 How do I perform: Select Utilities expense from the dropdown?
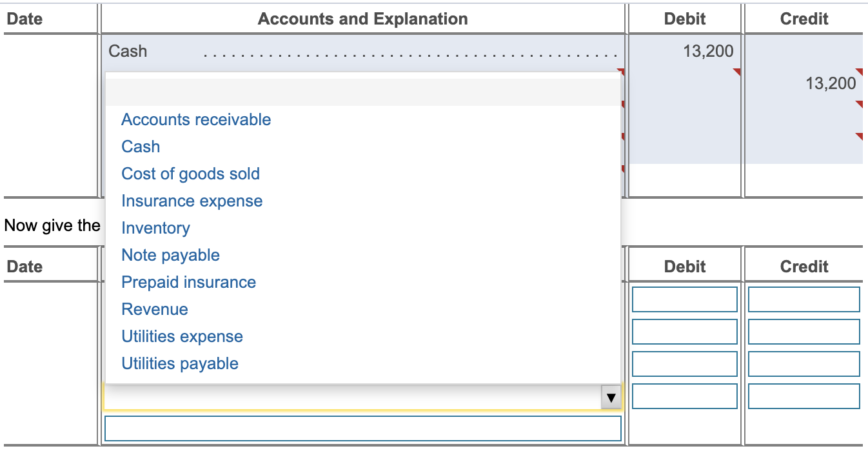pos(182,336)
